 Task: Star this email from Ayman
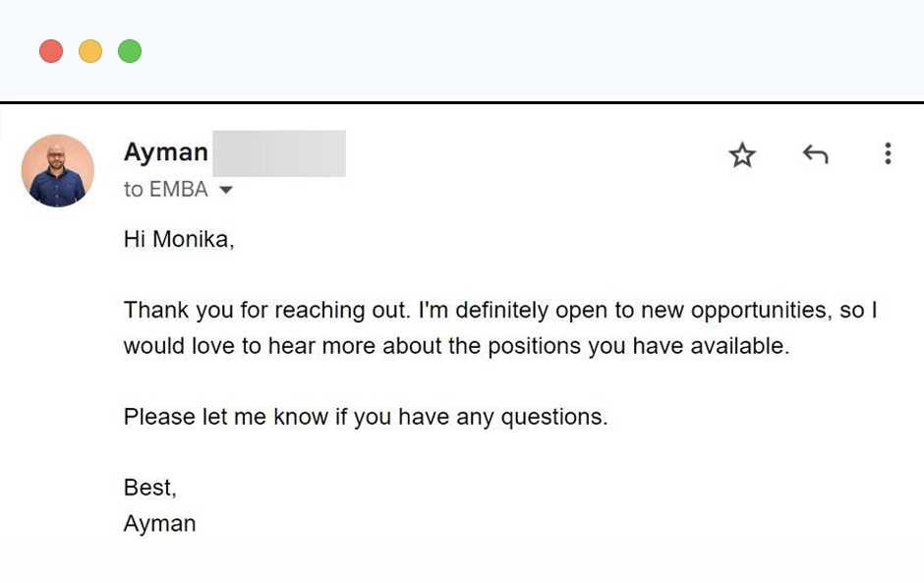(x=742, y=154)
